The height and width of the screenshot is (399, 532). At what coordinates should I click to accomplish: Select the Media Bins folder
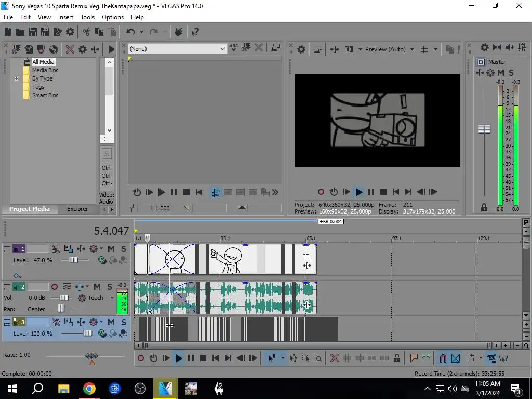coord(45,70)
